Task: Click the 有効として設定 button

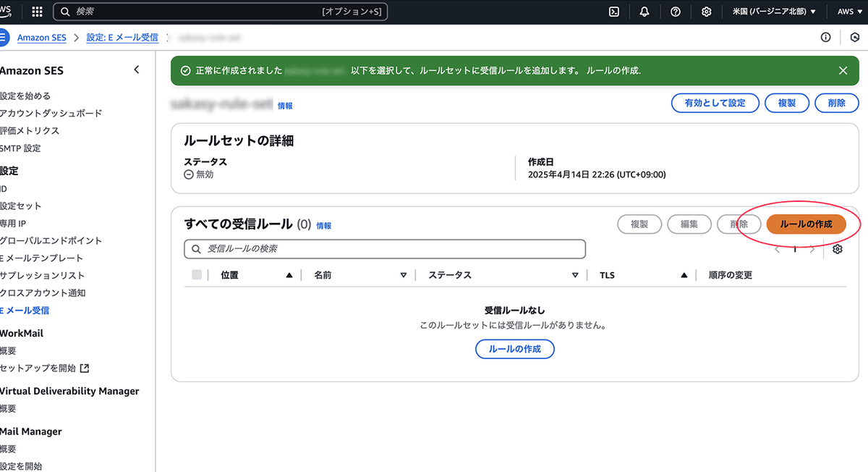Action: (x=715, y=103)
